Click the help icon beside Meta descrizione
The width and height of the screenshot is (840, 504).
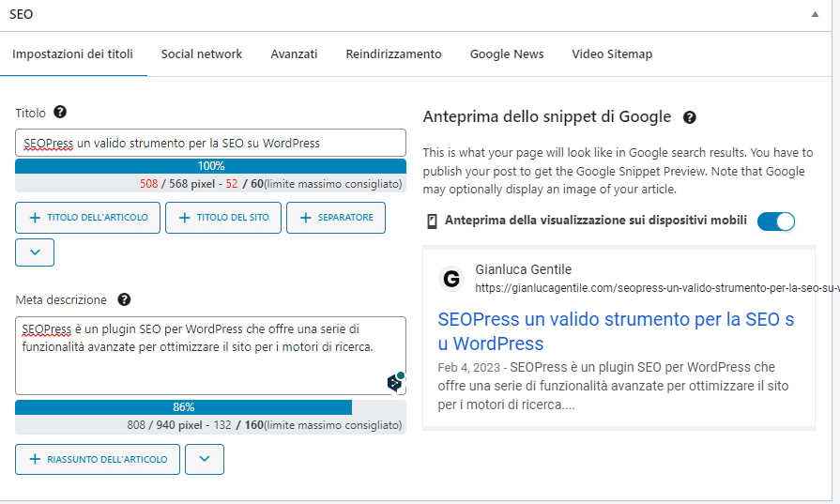(x=124, y=299)
